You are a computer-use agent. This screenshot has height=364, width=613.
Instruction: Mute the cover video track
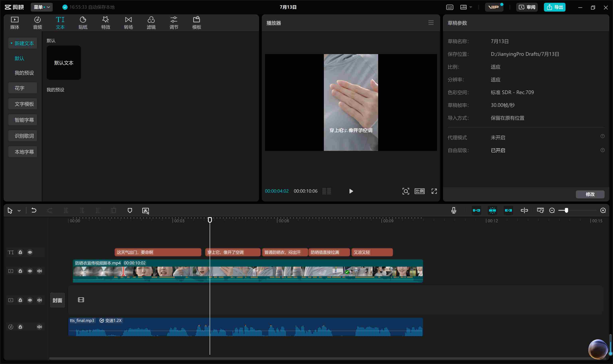[40, 300]
